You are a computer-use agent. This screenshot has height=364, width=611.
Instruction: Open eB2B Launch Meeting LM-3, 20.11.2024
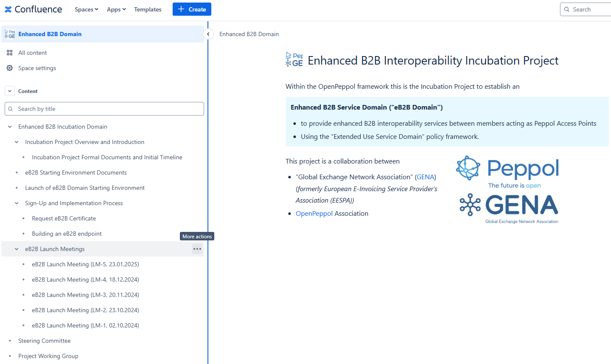tap(85, 295)
